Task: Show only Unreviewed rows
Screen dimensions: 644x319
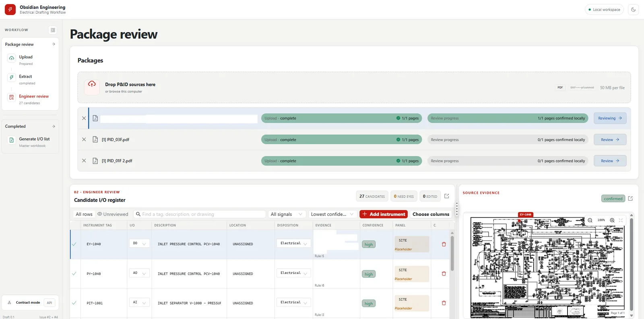Action: [x=113, y=214]
